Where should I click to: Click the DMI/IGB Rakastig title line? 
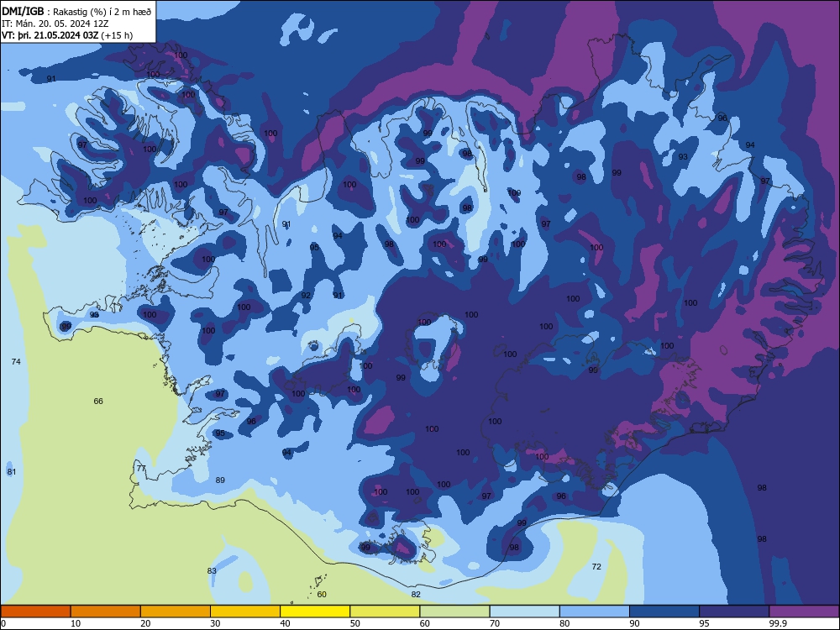tap(76, 12)
